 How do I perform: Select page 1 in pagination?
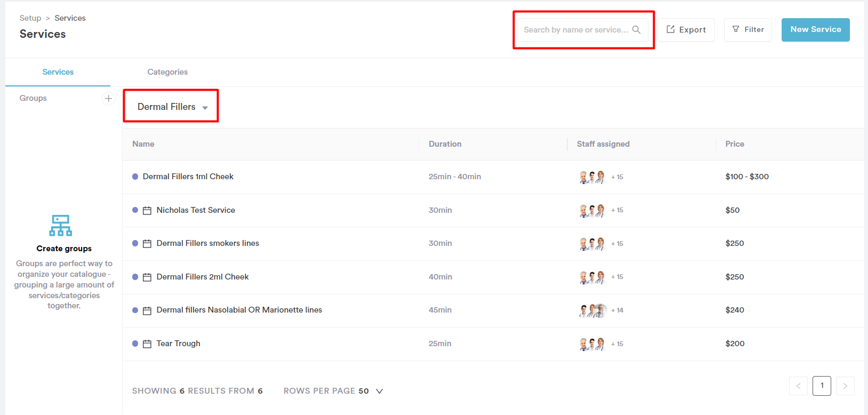click(x=822, y=386)
